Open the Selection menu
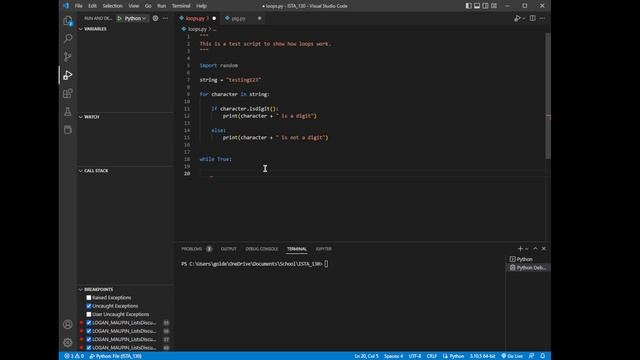The height and width of the screenshot is (360, 640). [112, 6]
